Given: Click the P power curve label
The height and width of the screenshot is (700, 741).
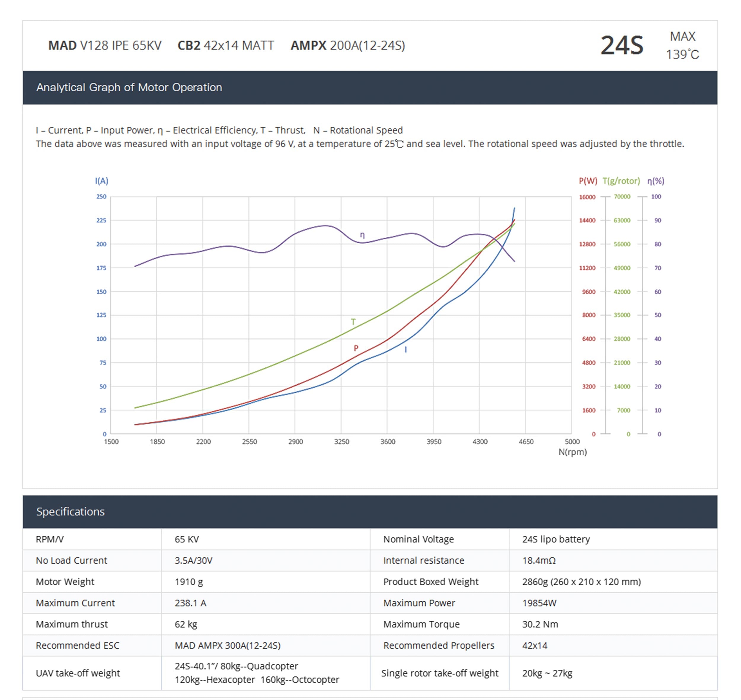Looking at the screenshot, I should pyautogui.click(x=356, y=348).
